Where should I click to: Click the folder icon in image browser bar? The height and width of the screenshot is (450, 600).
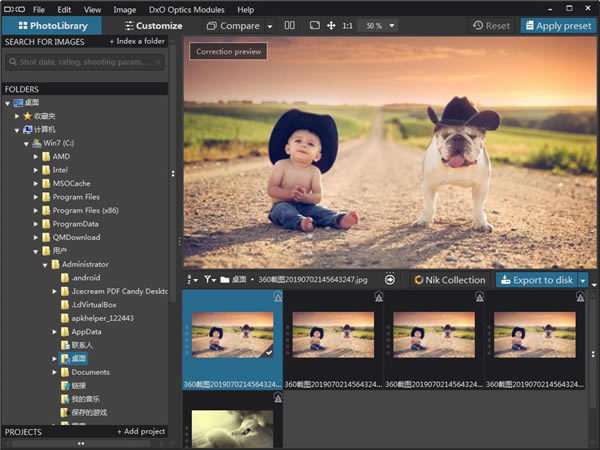[x=225, y=280]
